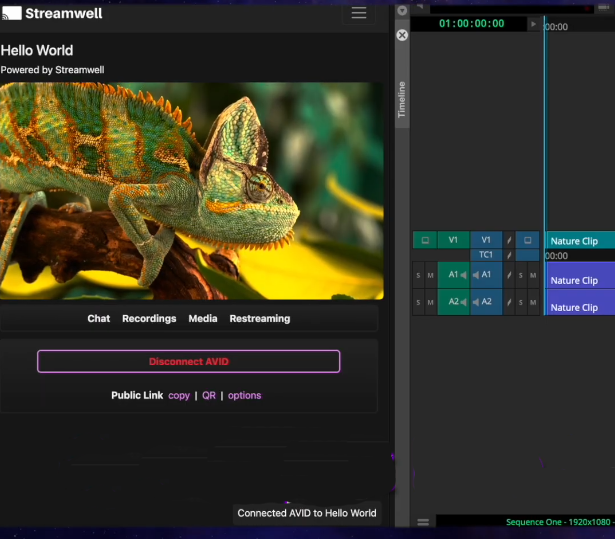Open the Restreaming tab
Viewport: 615px width, 539px height.
click(259, 318)
